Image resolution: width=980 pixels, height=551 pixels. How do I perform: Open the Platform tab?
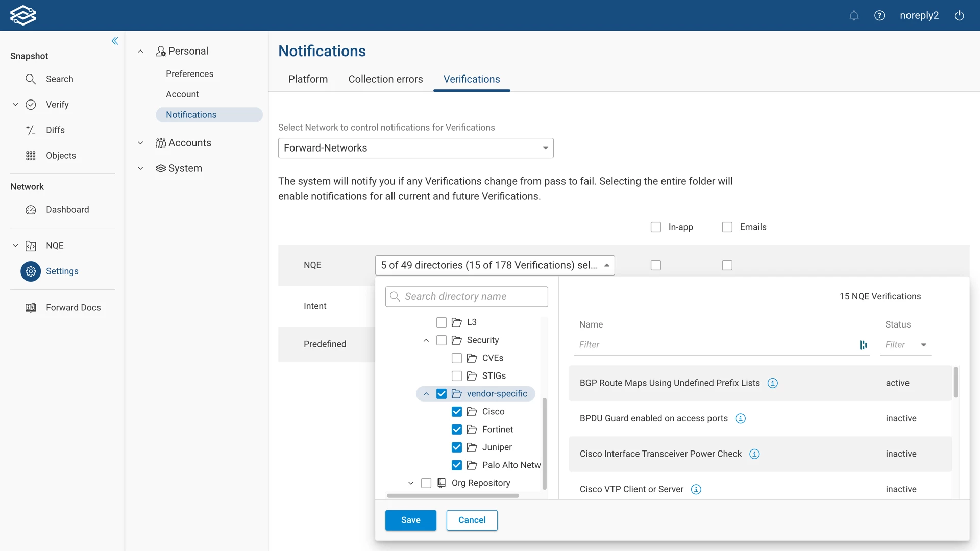(x=308, y=79)
